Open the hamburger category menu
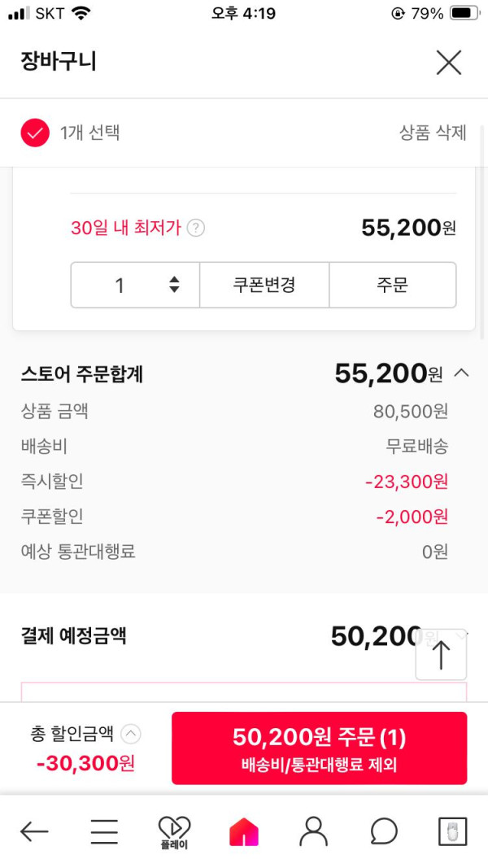The height and width of the screenshot is (868, 488). coord(104,831)
